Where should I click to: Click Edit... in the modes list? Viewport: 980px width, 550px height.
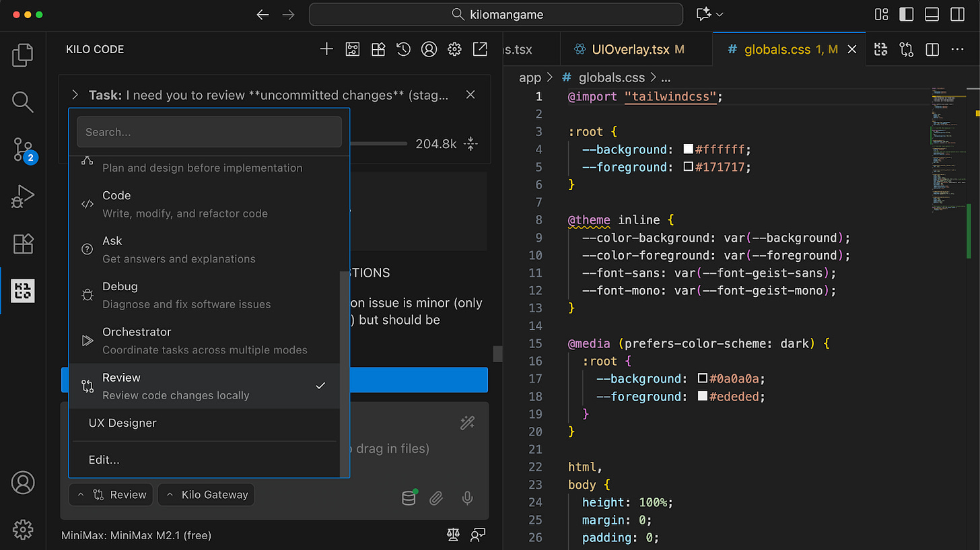tap(104, 460)
